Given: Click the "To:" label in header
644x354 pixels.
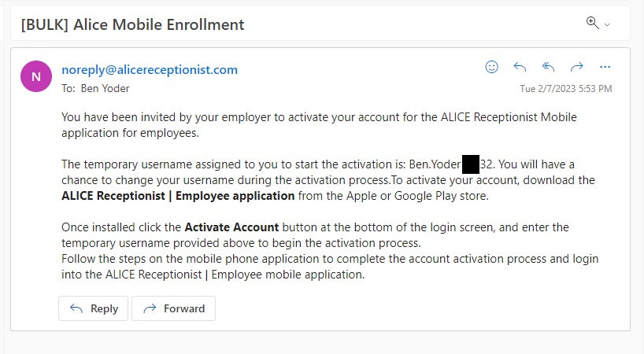Looking at the screenshot, I should tap(68, 88).
